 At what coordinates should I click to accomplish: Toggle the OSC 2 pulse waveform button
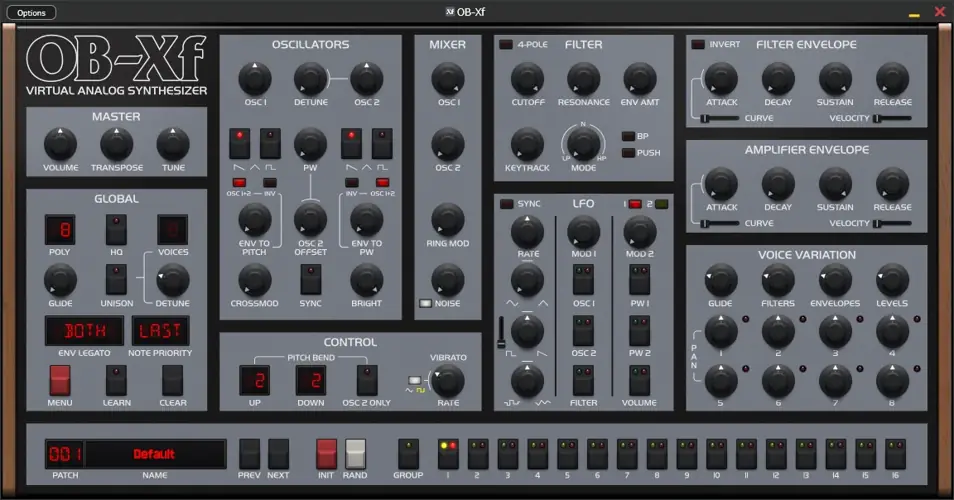pyautogui.click(x=382, y=144)
